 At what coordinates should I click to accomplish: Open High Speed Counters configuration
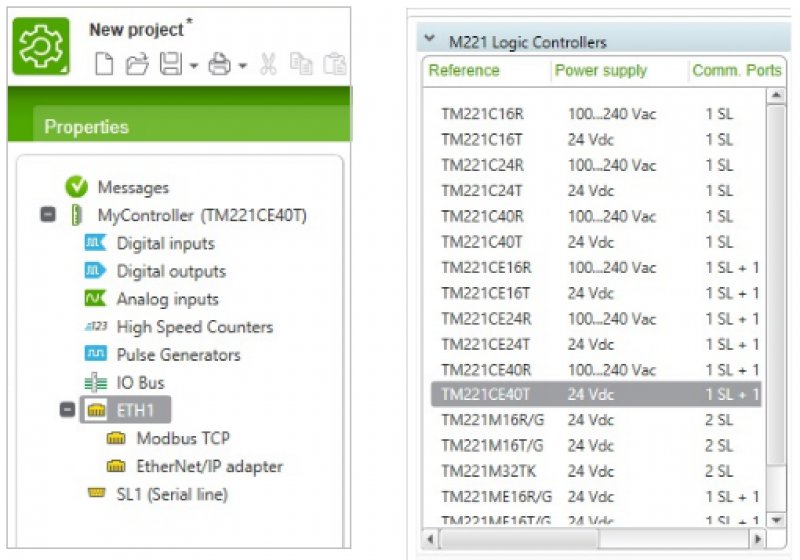[195, 327]
